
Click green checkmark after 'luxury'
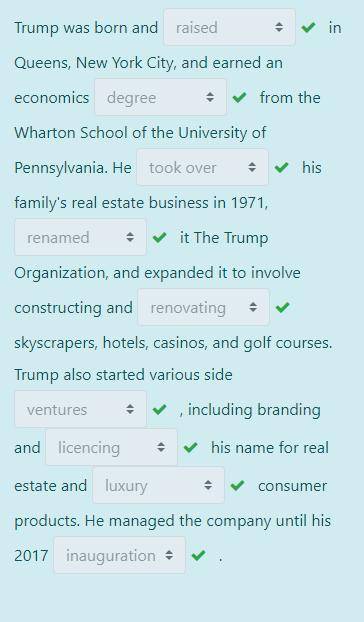coord(238,485)
